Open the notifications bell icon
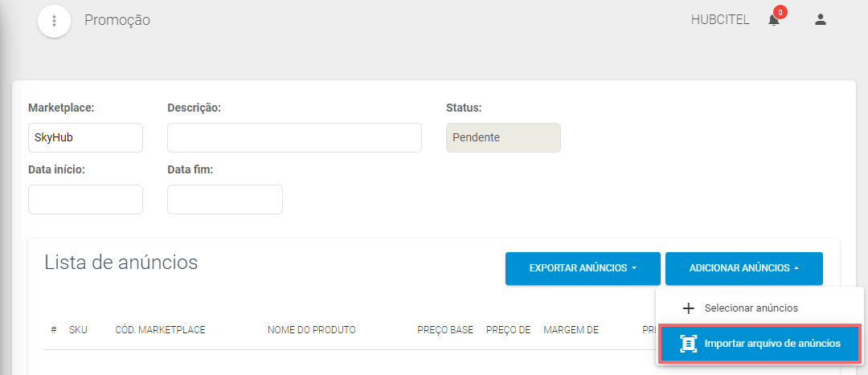The image size is (868, 375). tap(774, 20)
